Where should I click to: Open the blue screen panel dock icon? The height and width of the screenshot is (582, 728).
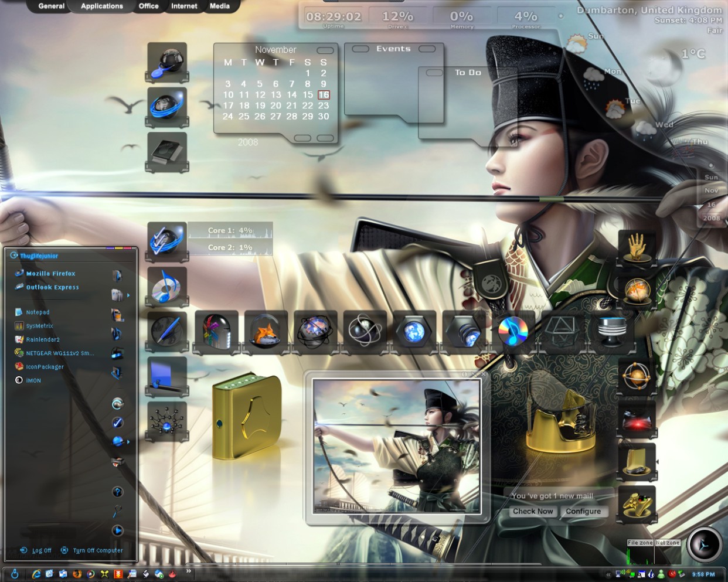coord(167,376)
